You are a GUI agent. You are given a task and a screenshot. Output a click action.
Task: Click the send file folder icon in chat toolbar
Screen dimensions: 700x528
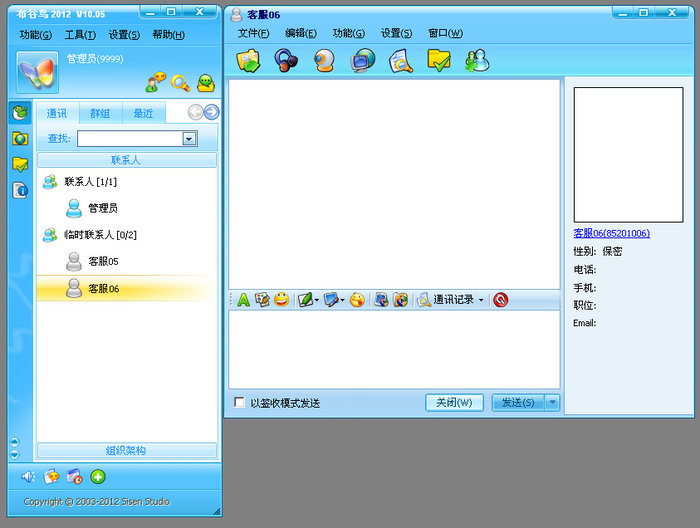[x=248, y=61]
